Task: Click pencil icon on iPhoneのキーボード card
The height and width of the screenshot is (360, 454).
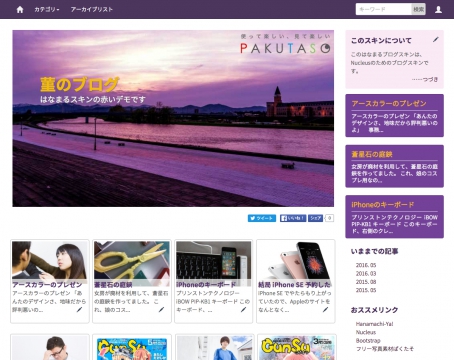Action: point(243,310)
